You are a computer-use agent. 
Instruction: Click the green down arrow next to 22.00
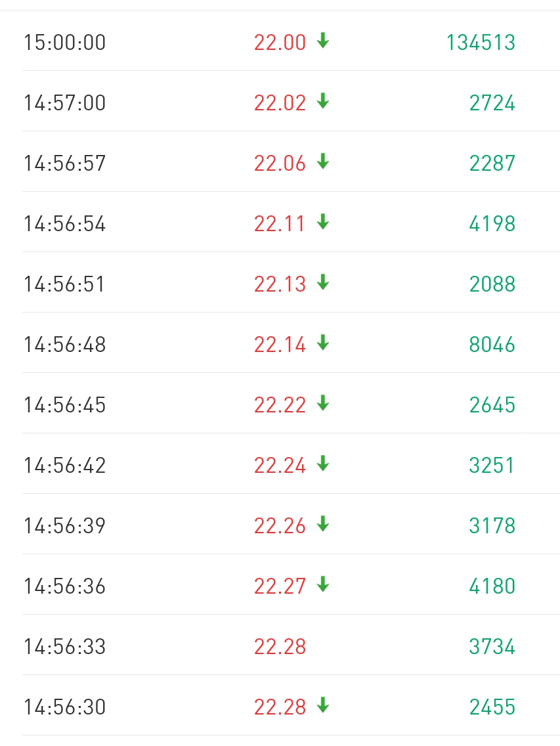pyautogui.click(x=322, y=41)
